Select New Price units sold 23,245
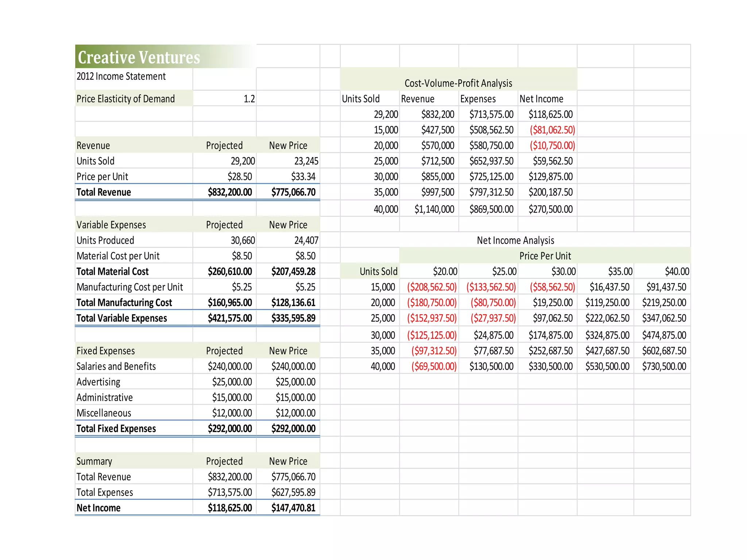 [306, 161]
